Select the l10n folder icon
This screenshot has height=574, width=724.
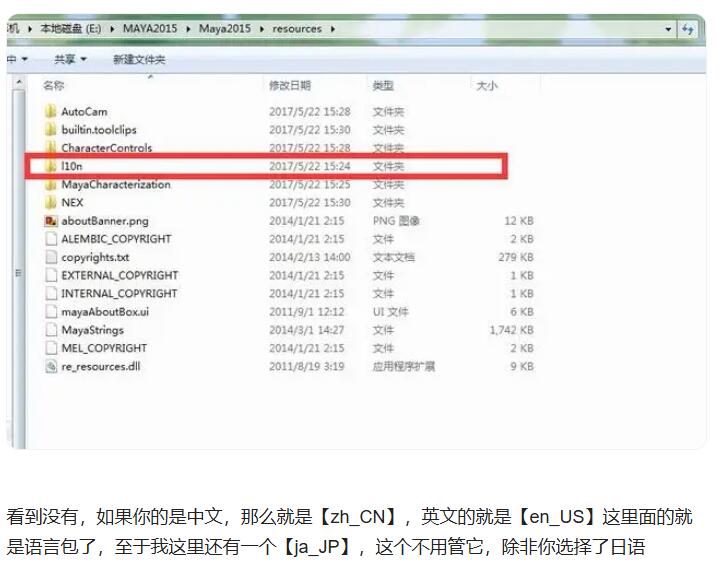pos(50,166)
